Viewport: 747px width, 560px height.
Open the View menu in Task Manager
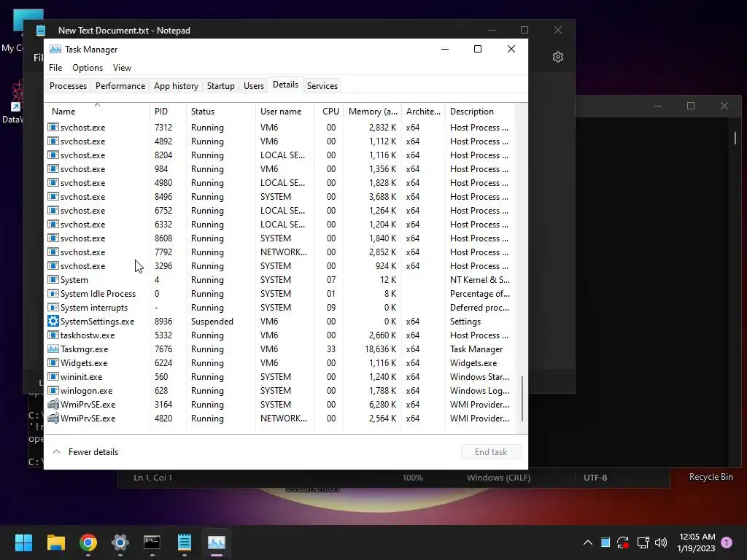[x=122, y=68]
